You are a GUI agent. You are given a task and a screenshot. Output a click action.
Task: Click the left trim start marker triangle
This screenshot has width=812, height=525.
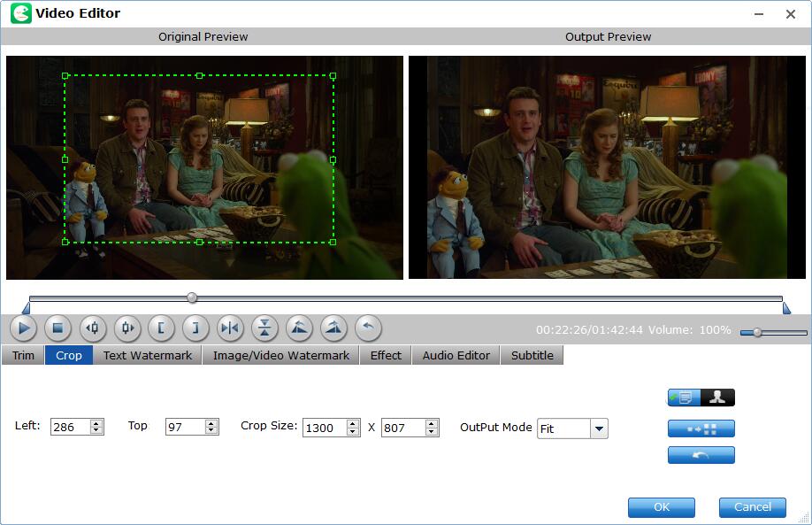pyautogui.click(x=26, y=308)
